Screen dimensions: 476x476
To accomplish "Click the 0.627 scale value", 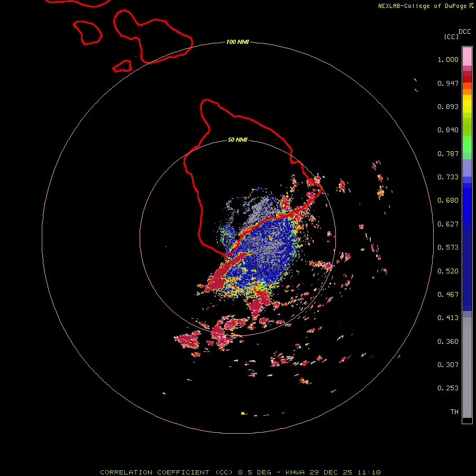I will (448, 224).
